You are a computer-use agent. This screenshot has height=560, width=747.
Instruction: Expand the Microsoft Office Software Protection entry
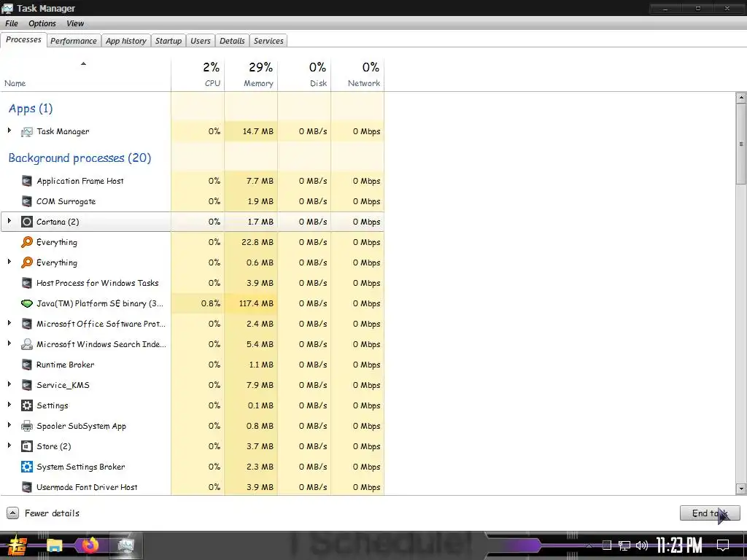pos(9,323)
